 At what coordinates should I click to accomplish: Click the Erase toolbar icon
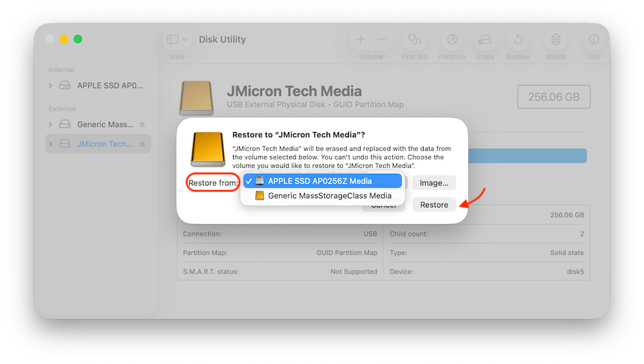click(x=485, y=40)
